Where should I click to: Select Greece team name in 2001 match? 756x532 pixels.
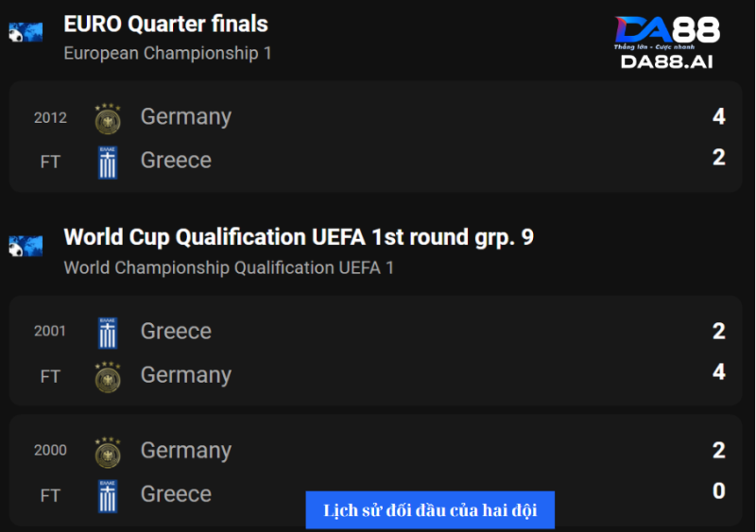coord(176,332)
